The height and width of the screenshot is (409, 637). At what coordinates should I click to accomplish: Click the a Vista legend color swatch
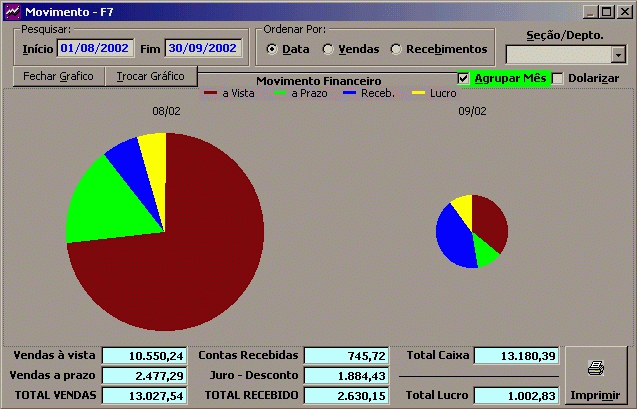[x=211, y=93]
